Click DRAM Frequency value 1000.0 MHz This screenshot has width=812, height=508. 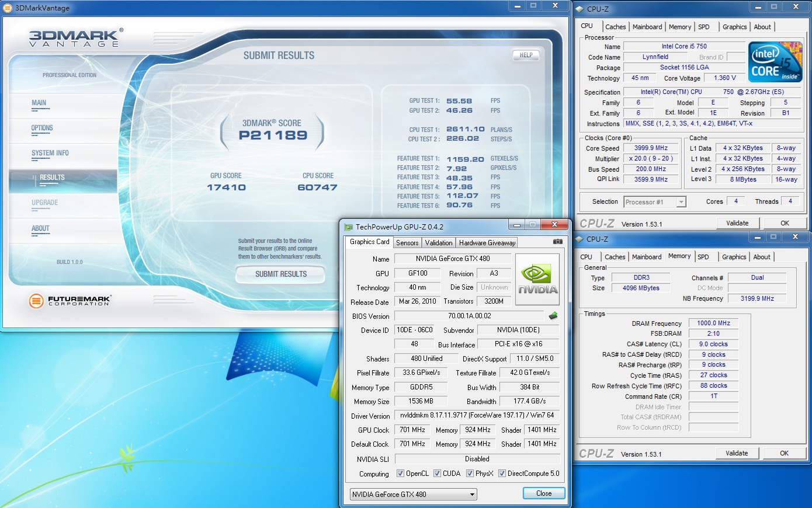click(x=713, y=323)
